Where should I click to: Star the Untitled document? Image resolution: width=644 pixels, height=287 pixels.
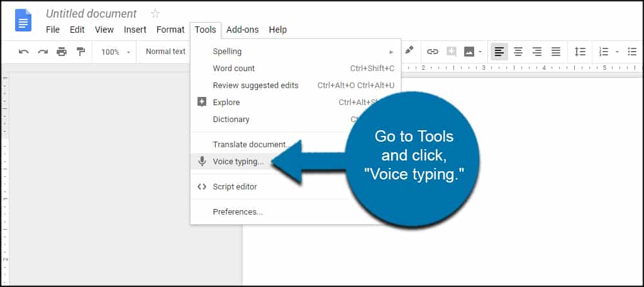(155, 14)
